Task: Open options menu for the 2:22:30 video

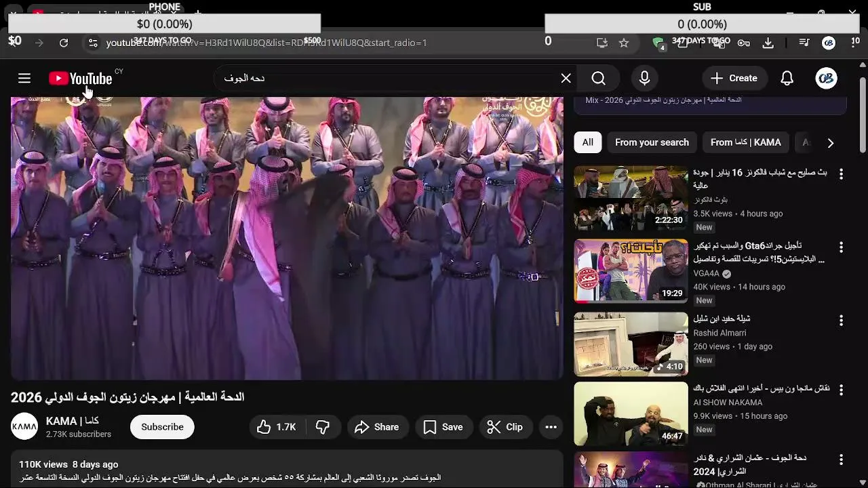Action: coord(841,174)
